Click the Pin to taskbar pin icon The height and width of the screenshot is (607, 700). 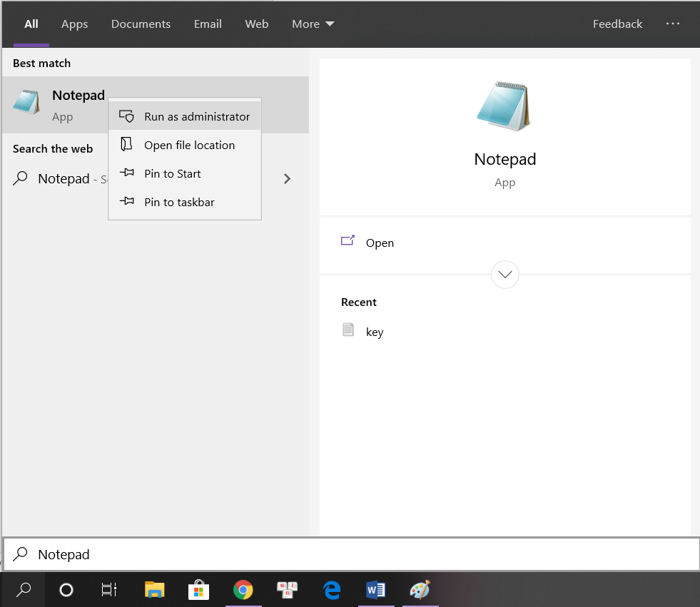[x=127, y=201]
